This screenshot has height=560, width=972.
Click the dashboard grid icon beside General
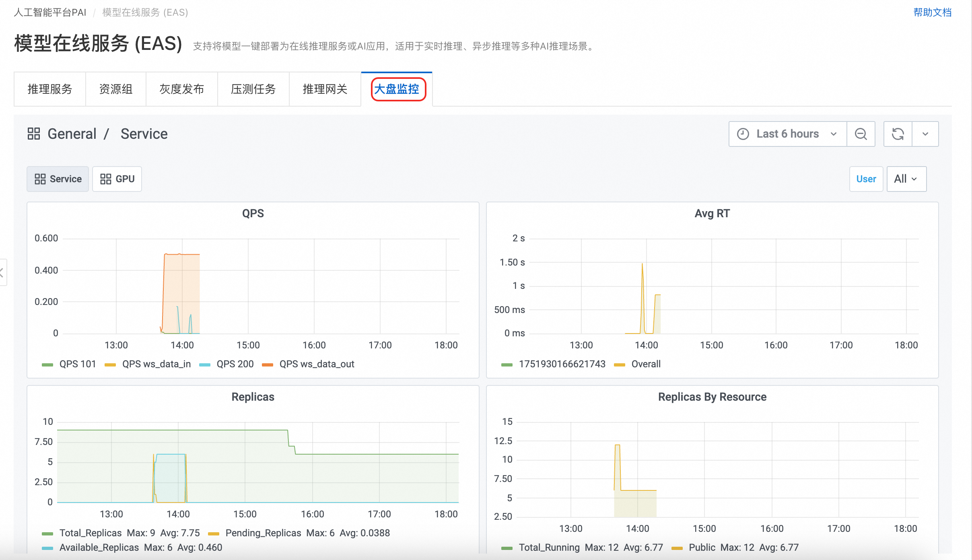34,134
